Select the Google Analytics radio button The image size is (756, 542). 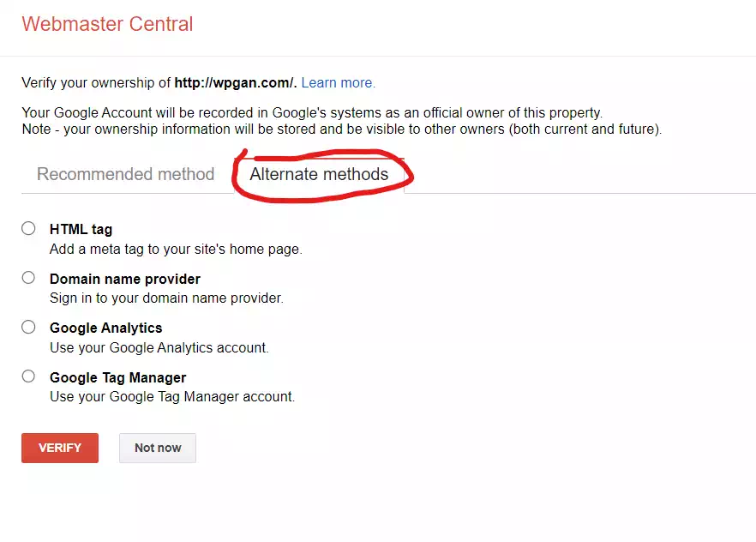tap(28, 327)
